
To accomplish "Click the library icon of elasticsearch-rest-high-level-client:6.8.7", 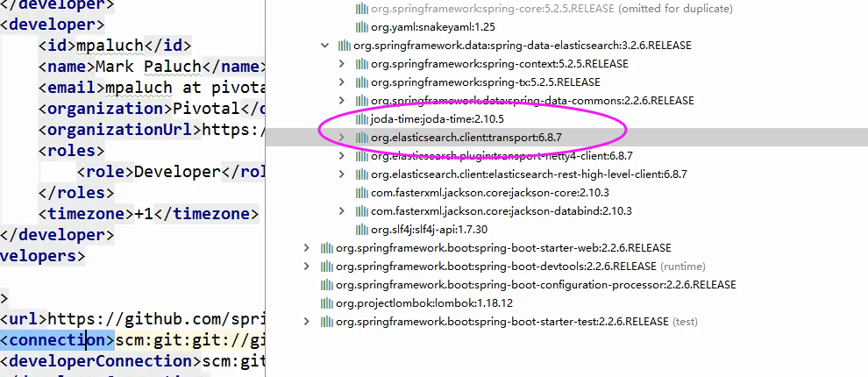I will point(362,174).
